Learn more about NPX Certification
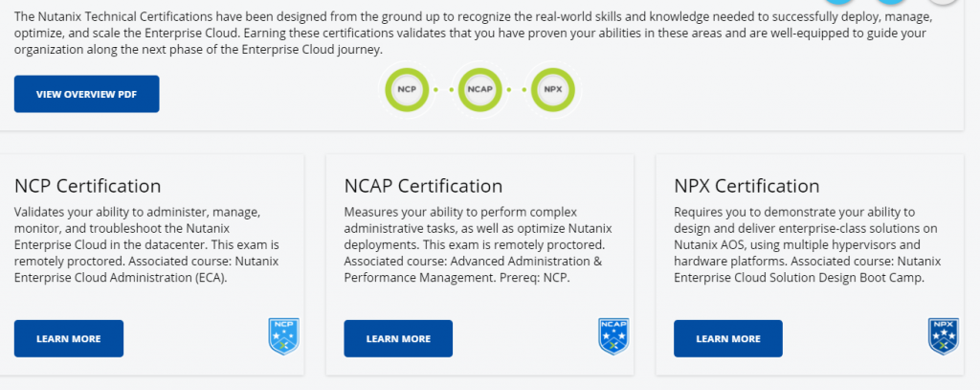980x390 pixels. pyautogui.click(x=728, y=338)
